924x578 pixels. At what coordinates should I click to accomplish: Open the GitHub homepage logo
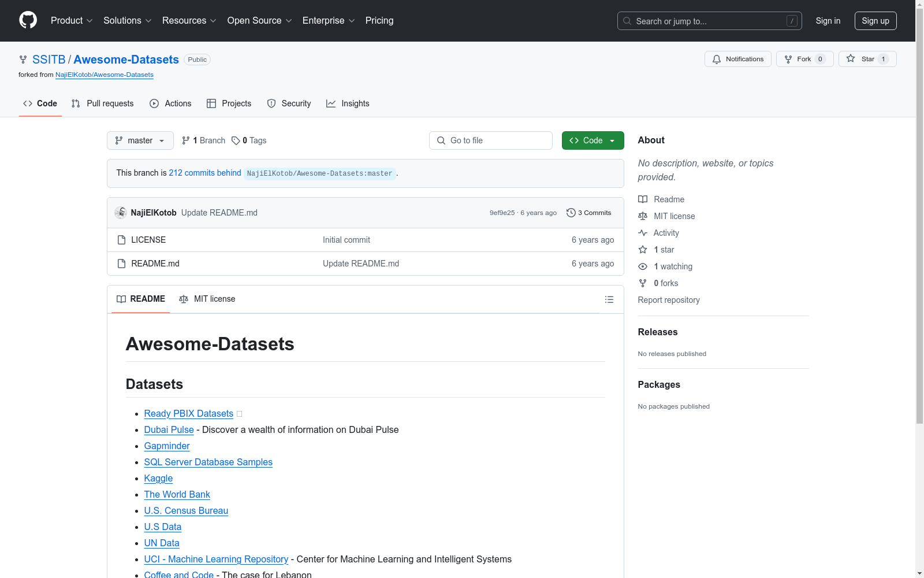pyautogui.click(x=28, y=20)
